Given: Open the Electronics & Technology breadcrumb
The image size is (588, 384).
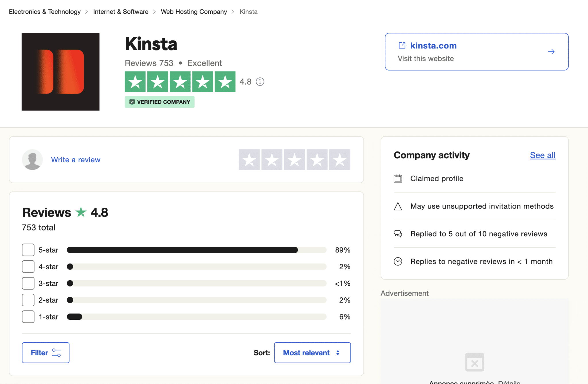Looking at the screenshot, I should click(45, 12).
